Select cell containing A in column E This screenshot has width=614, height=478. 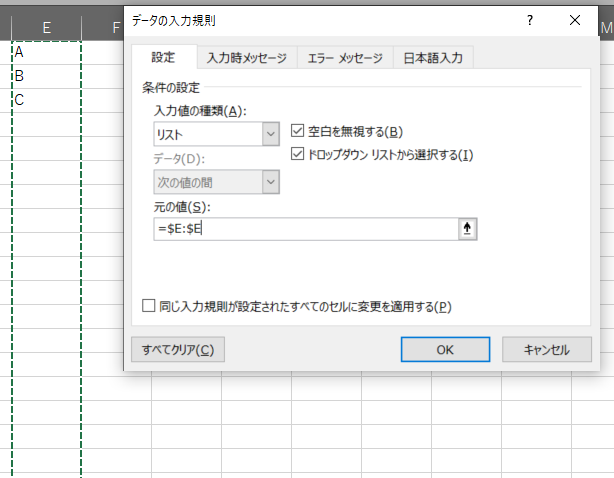[x=47, y=52]
